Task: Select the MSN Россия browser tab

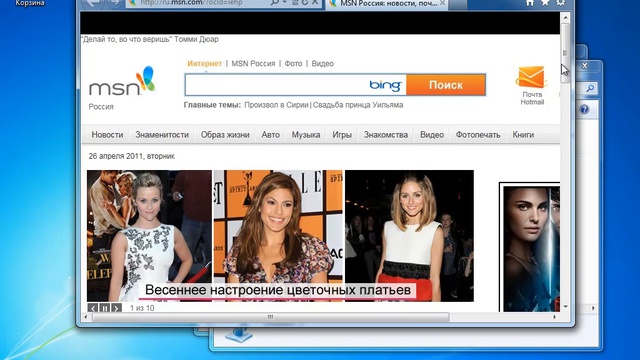Action: click(x=387, y=3)
